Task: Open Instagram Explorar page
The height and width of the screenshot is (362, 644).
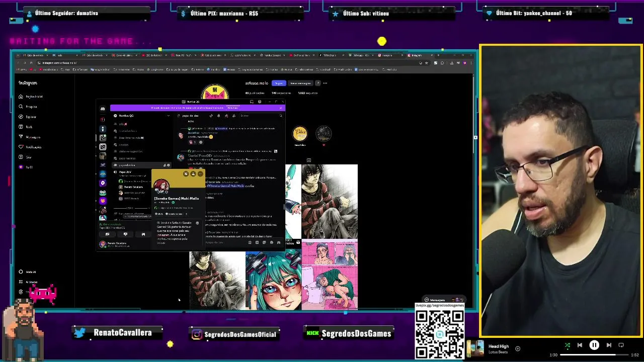Action: coord(28,117)
